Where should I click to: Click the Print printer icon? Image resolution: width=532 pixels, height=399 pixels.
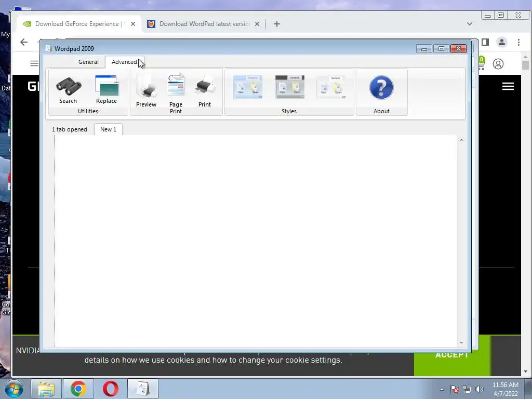205,91
